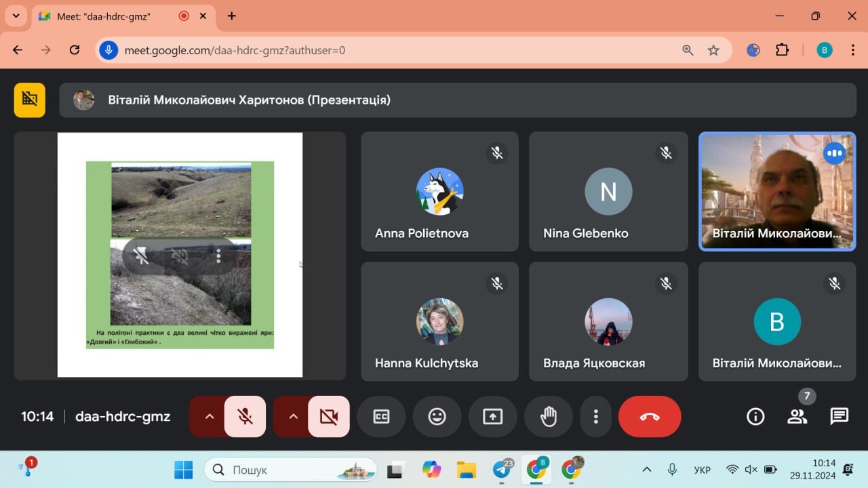Viewport: 868px width, 488px height.
Task: Open the meeting details info icon
Action: tap(755, 416)
